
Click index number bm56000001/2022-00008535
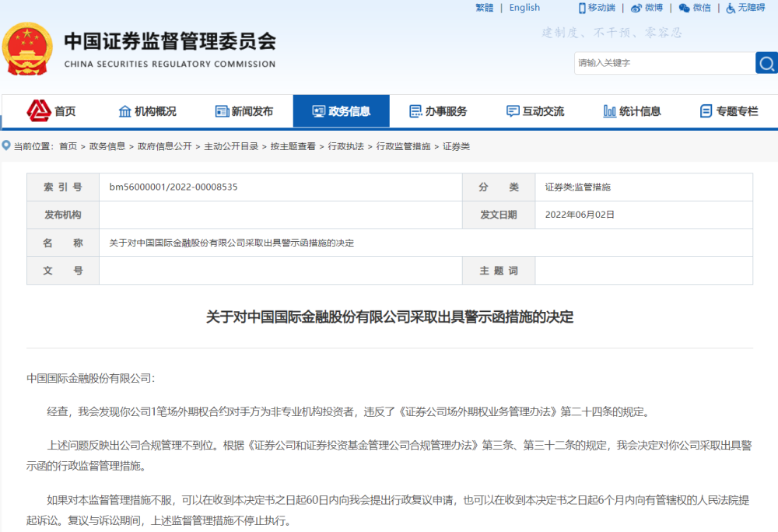pos(173,187)
